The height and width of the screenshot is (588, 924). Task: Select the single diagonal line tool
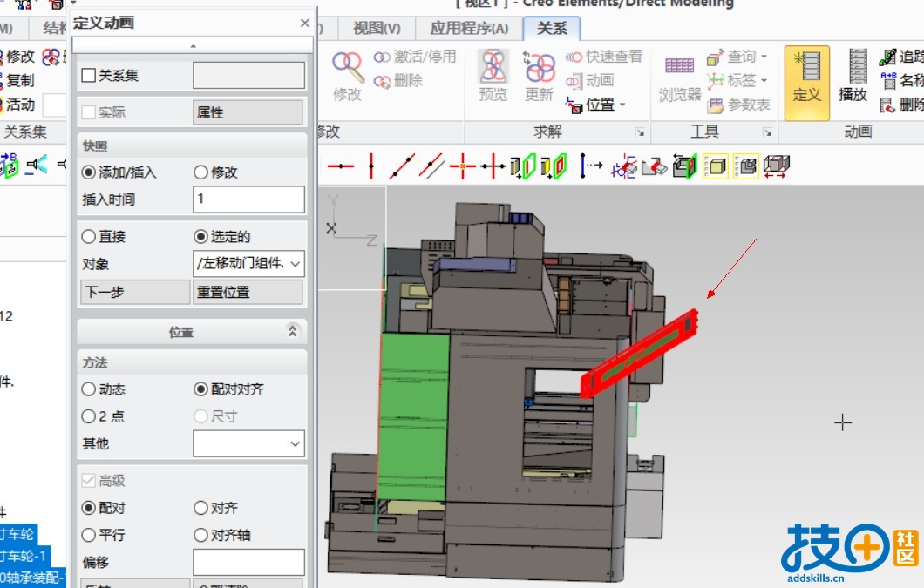(402, 166)
